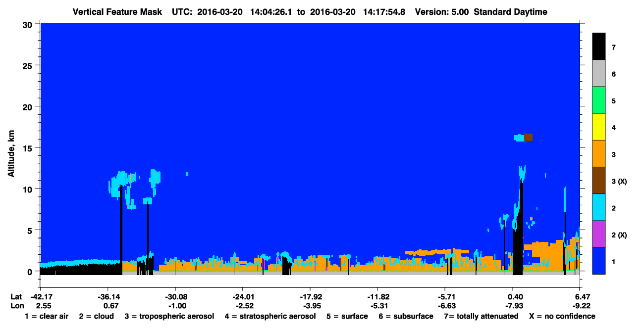Click the legend entry "1 = clear air"
644x330 pixels.
[47, 316]
